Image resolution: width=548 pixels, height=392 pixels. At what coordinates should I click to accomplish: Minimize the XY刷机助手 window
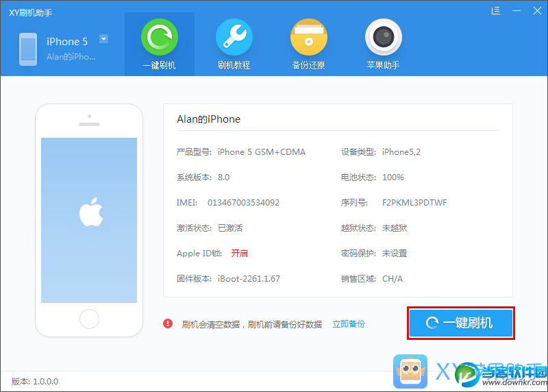516,11
